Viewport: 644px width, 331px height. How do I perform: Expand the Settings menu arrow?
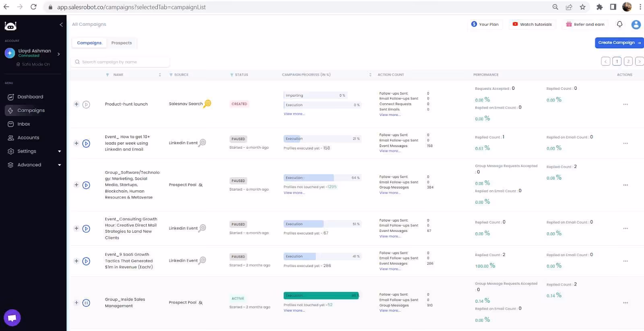click(x=60, y=151)
